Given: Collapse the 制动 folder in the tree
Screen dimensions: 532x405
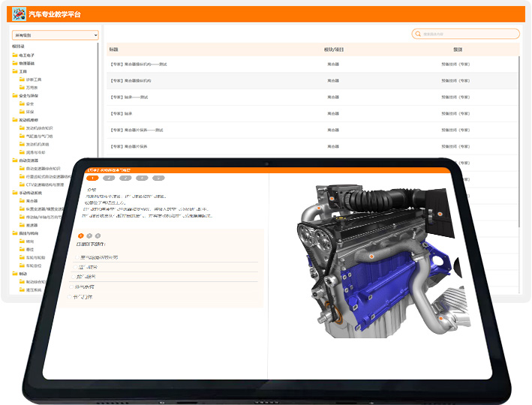Looking at the screenshot, I should tap(15, 274).
